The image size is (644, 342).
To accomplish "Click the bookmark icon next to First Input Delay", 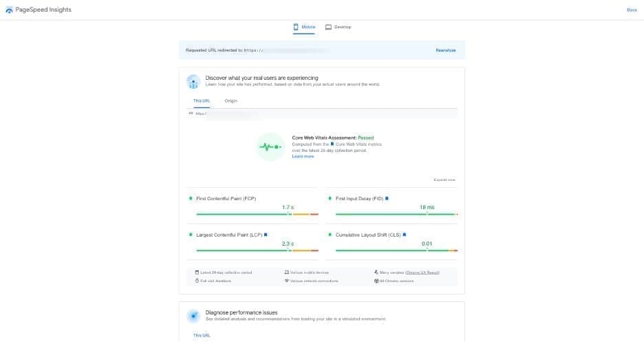I will [x=387, y=198].
